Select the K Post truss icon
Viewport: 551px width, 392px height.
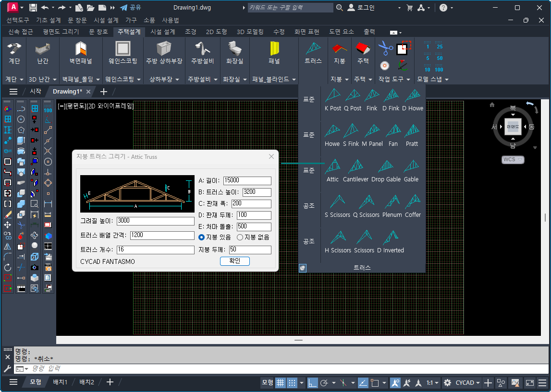(332, 96)
